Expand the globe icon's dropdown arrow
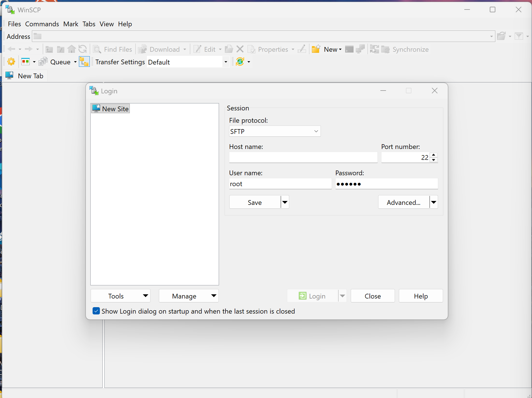Screen dimensions: 532x398 click(249, 62)
